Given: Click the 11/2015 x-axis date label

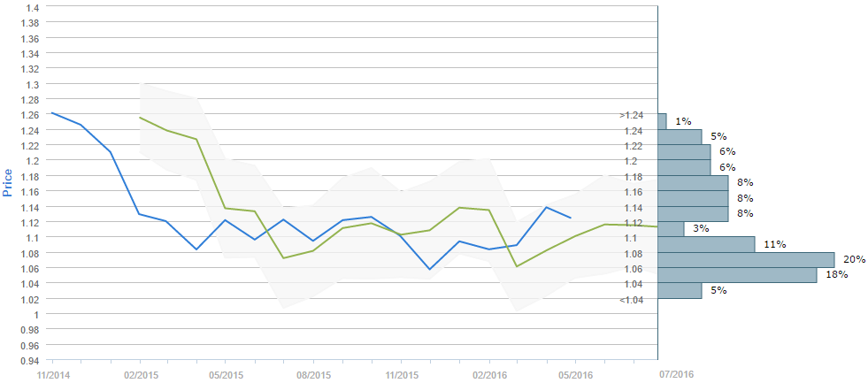Looking at the screenshot, I should pos(401,375).
